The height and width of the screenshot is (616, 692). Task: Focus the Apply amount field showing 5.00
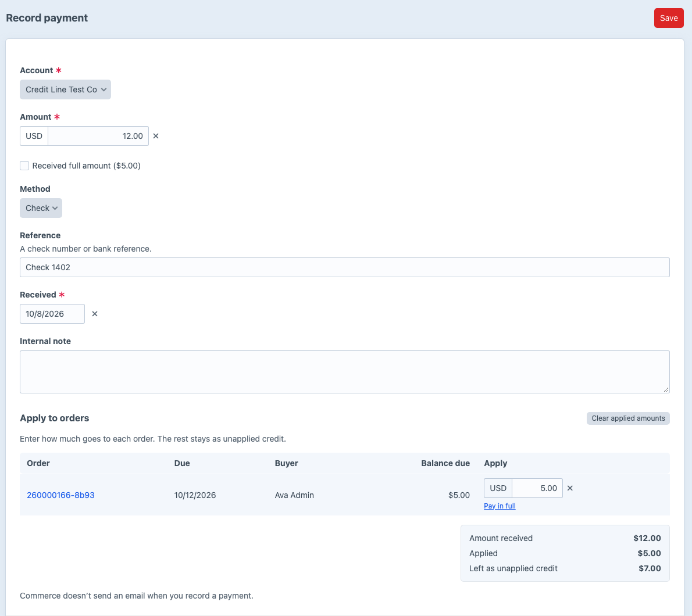pyautogui.click(x=537, y=488)
